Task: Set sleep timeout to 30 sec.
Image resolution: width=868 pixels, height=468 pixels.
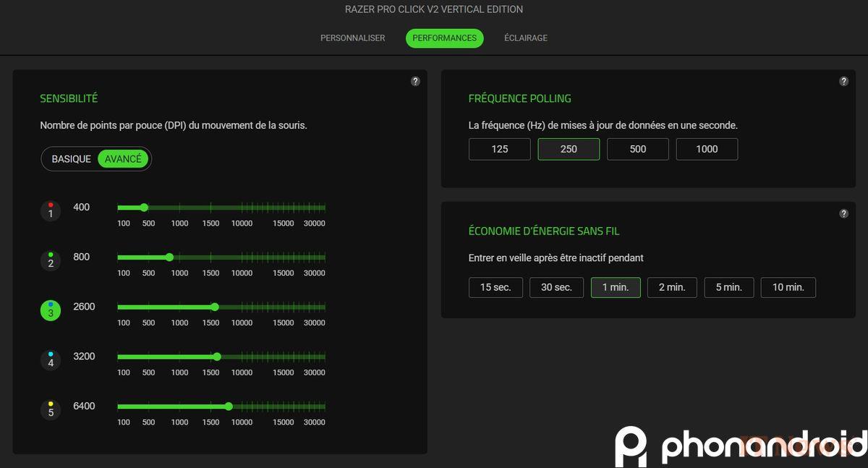Action: 557,287
